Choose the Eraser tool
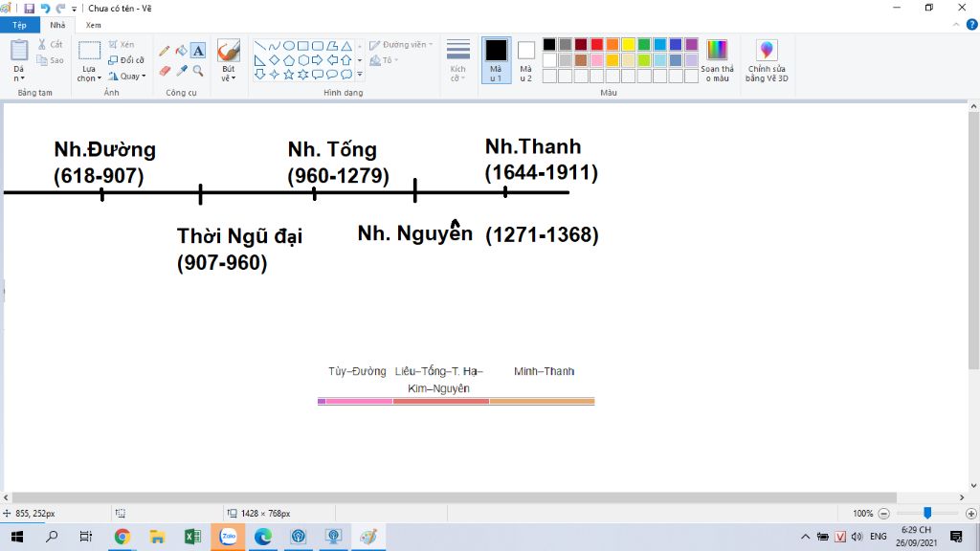980x551 pixels. point(165,71)
